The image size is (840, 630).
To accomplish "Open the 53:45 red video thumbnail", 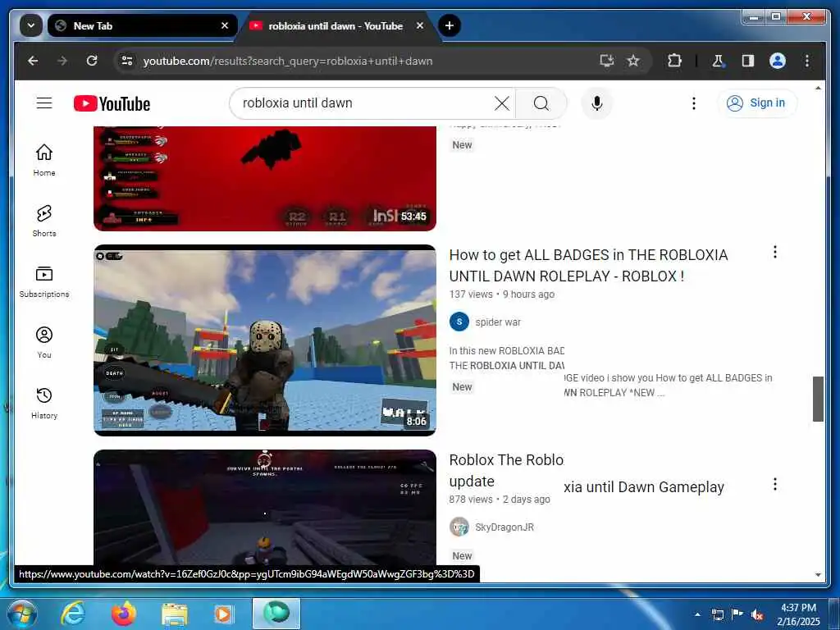I will 265,178.
